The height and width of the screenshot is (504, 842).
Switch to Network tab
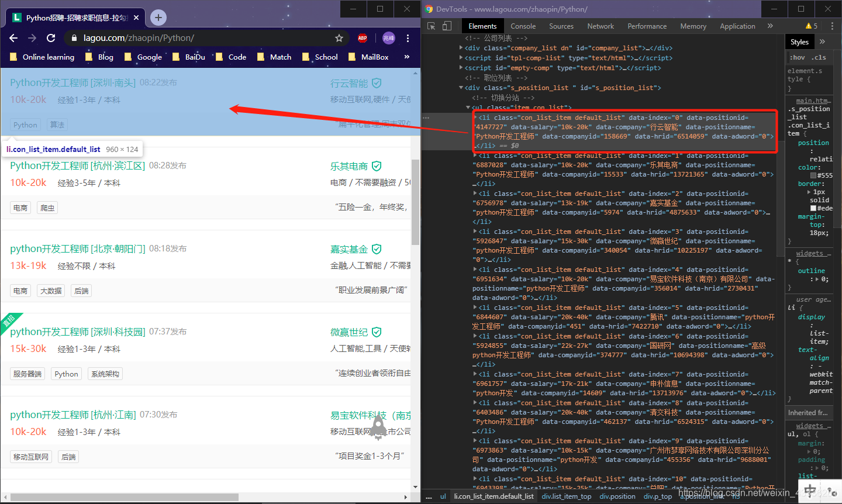601,26
